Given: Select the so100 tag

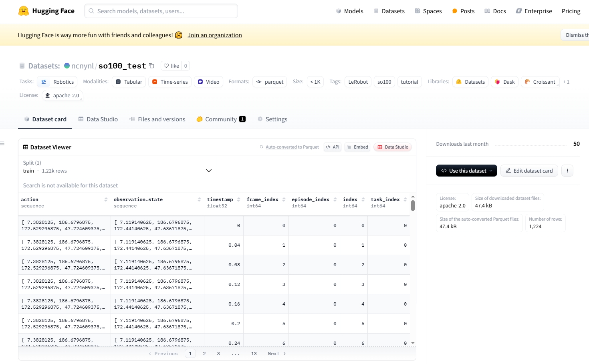Looking at the screenshot, I should pos(384,82).
